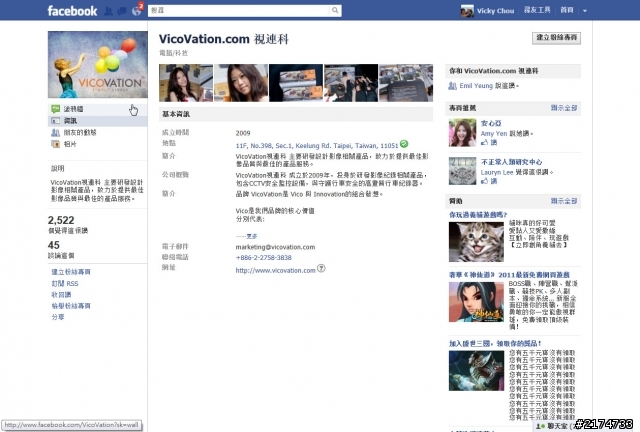Subscribe via RSS link
This screenshot has width=640, height=432.
coord(65,283)
